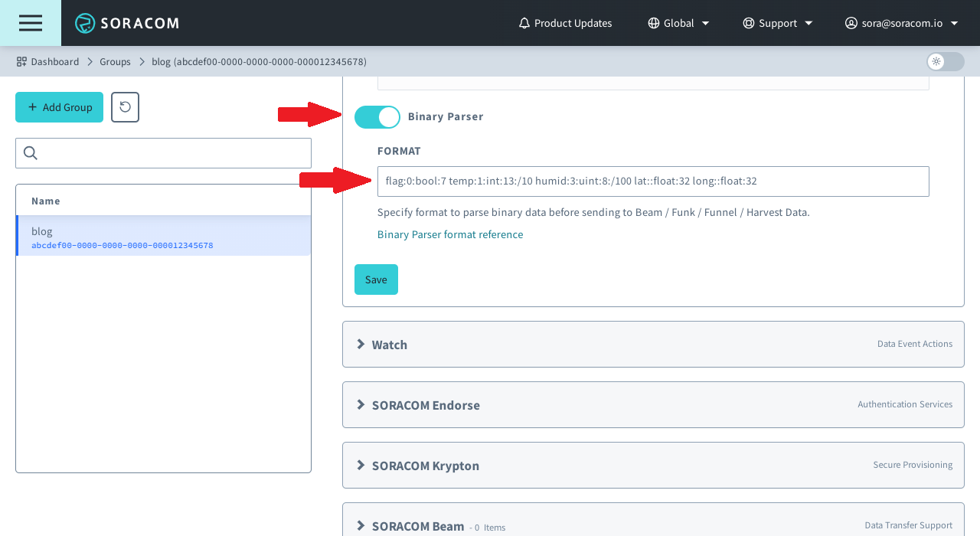Click the refresh groups icon button
This screenshot has height=536, width=980.
pos(125,107)
